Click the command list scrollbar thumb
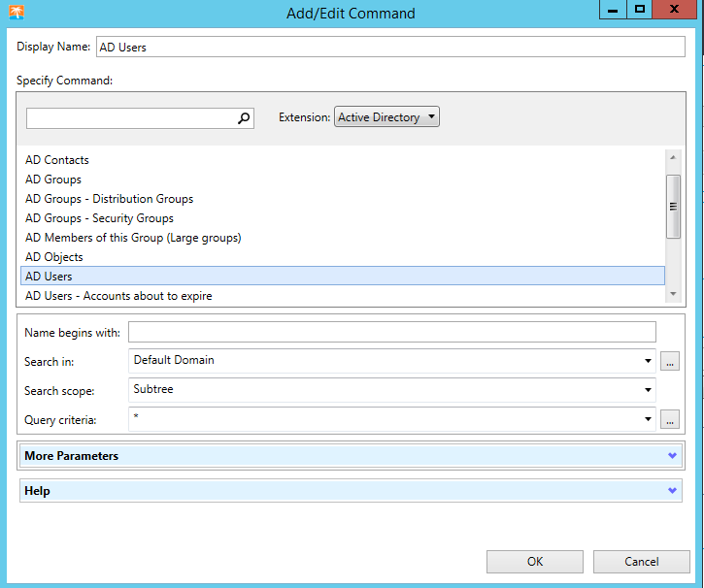The image size is (704, 588). coord(673,207)
